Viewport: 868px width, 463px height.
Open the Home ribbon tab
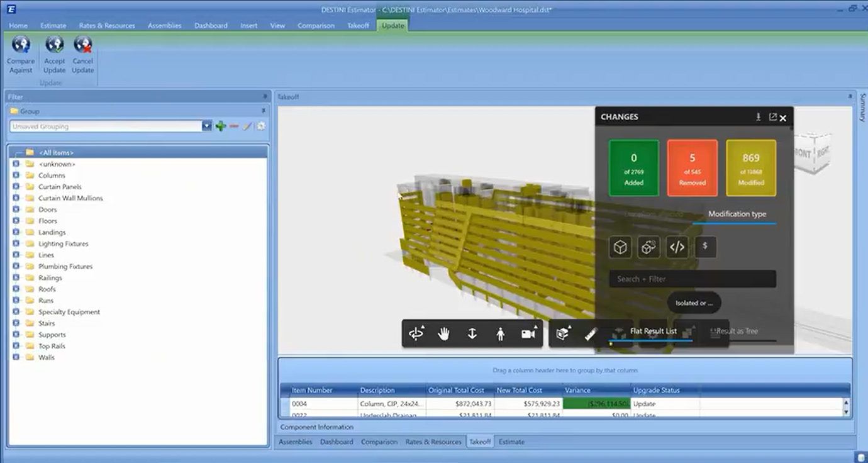coord(18,26)
